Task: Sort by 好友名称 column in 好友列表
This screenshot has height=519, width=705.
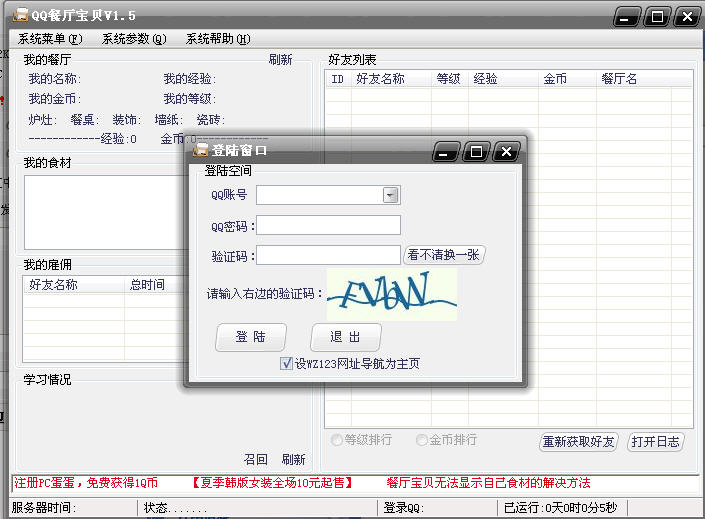Action: (391, 79)
